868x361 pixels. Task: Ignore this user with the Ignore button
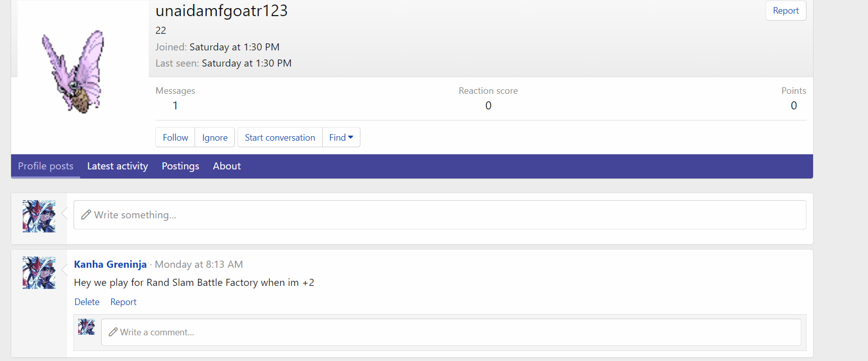pyautogui.click(x=215, y=138)
